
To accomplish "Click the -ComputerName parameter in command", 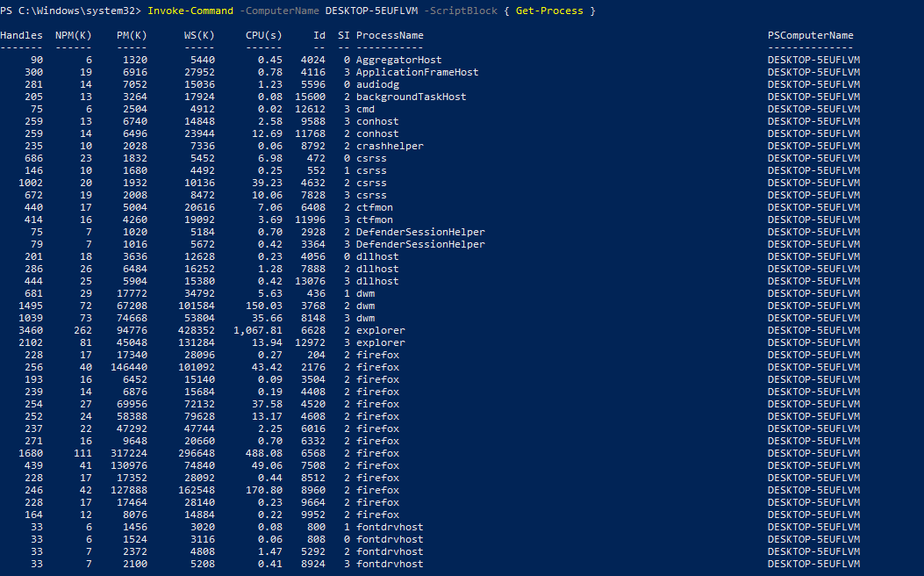I will (x=279, y=11).
